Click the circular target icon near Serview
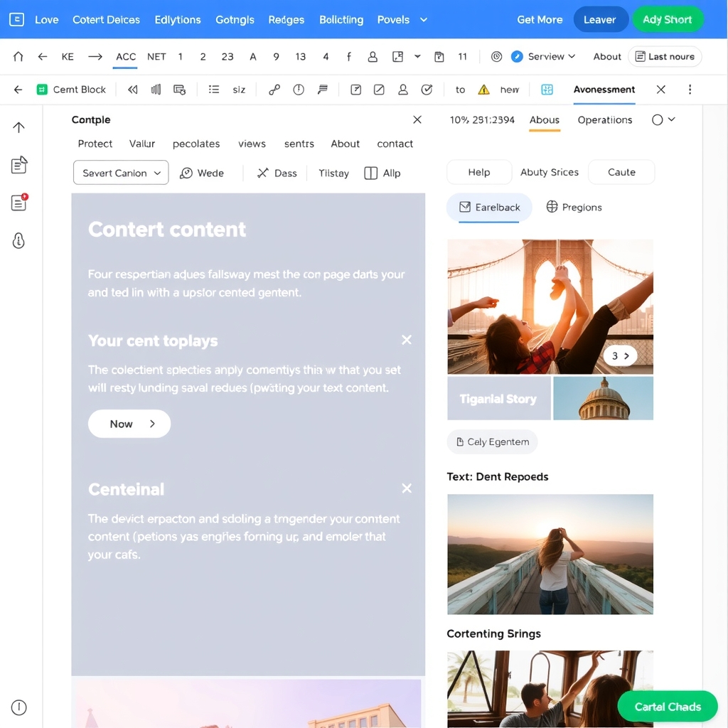Viewport: 728px width, 728px height. tap(496, 57)
